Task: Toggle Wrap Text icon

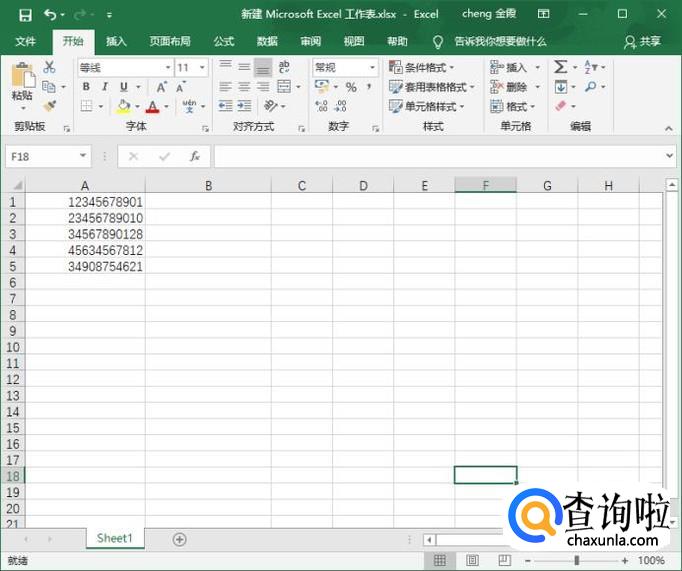Action: 284,67
